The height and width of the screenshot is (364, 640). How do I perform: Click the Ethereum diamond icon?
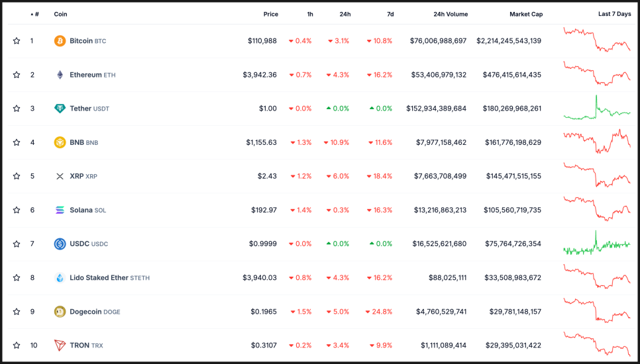point(60,75)
